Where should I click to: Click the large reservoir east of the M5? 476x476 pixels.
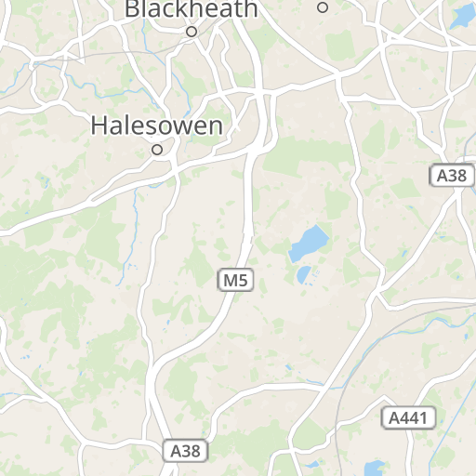(x=308, y=243)
